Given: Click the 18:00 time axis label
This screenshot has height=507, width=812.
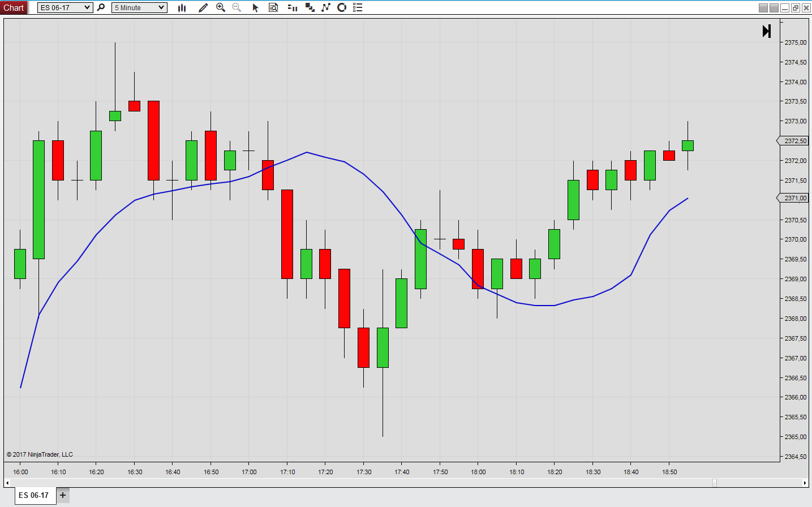Looking at the screenshot, I should 478,472.
